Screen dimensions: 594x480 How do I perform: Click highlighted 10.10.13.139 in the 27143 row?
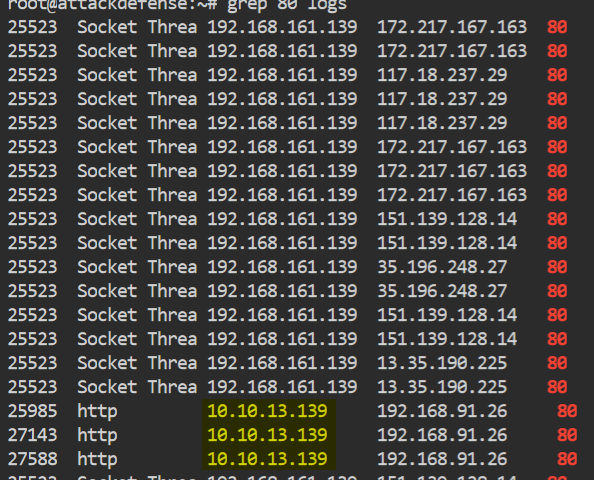[x=267, y=435]
